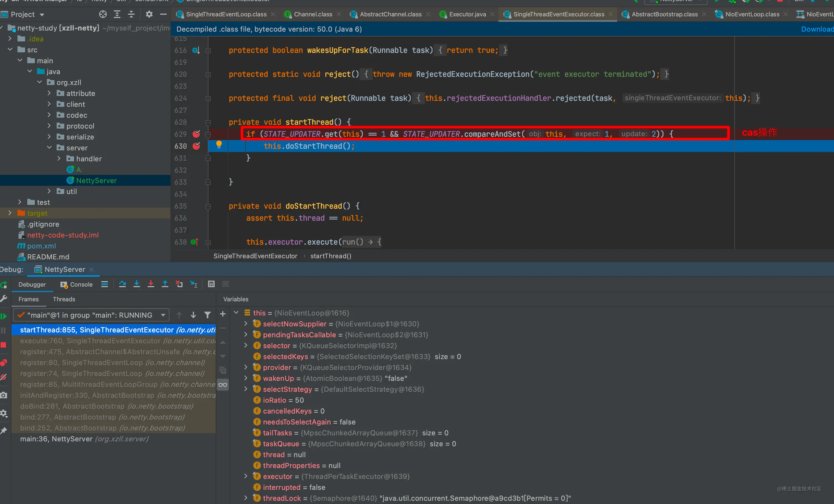Expand the target folder in project tree
834x504 pixels.
[x=10, y=213]
